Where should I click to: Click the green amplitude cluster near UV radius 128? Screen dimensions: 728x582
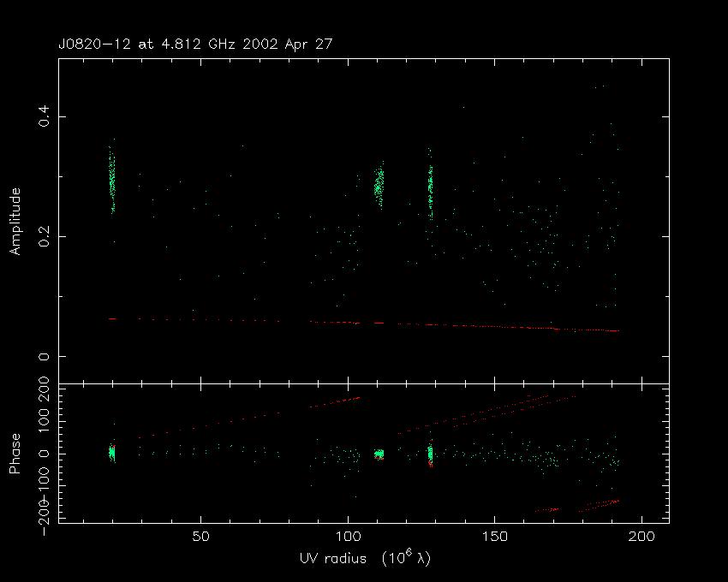[x=430, y=188]
